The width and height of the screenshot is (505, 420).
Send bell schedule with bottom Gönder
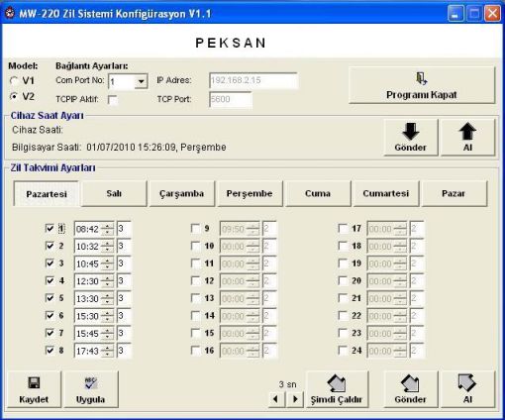click(411, 389)
